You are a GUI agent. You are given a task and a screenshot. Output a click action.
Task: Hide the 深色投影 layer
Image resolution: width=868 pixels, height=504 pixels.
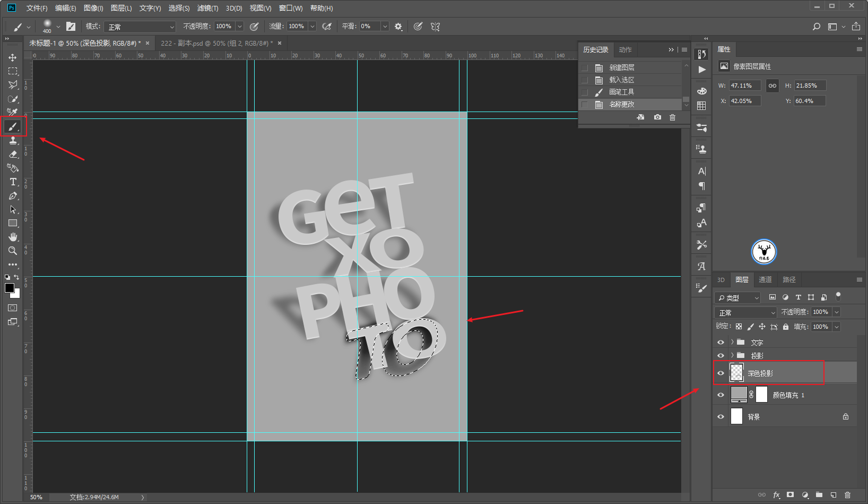pyautogui.click(x=721, y=373)
